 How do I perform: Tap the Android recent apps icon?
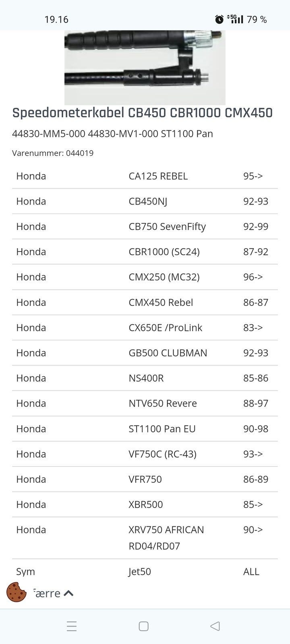pyautogui.click(x=72, y=626)
